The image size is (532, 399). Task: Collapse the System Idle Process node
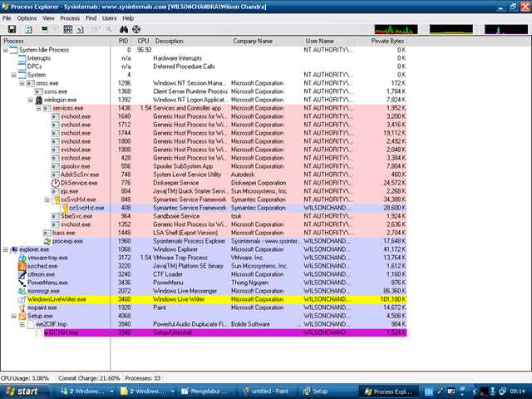5,50
